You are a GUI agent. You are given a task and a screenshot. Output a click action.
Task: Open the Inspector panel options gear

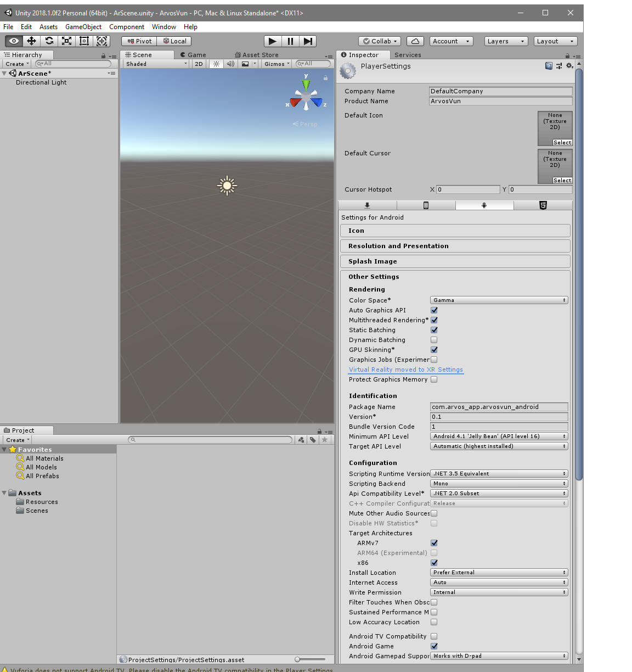pyautogui.click(x=569, y=65)
